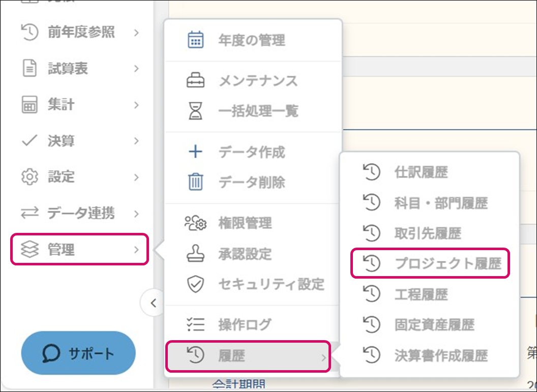Viewport: 537px width, 392px height.
Task: Click the plus icon for データ作成
Action: tap(196, 152)
